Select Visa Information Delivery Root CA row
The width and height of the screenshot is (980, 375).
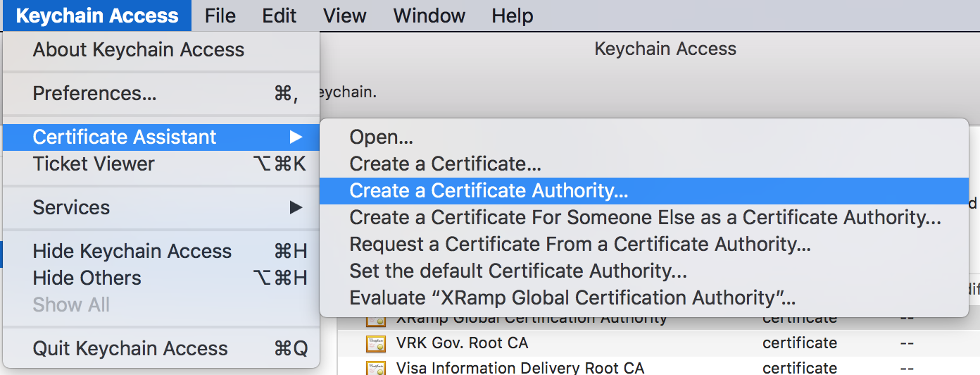click(658, 366)
